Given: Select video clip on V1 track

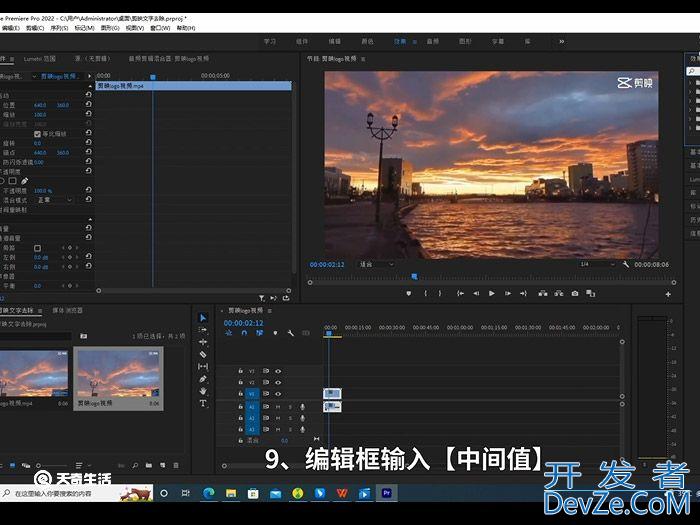Looking at the screenshot, I should (332, 393).
